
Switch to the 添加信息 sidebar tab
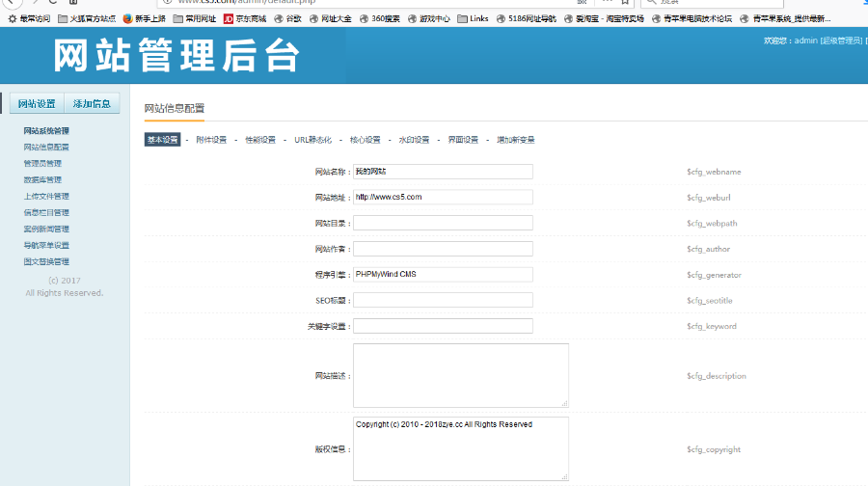coord(92,104)
